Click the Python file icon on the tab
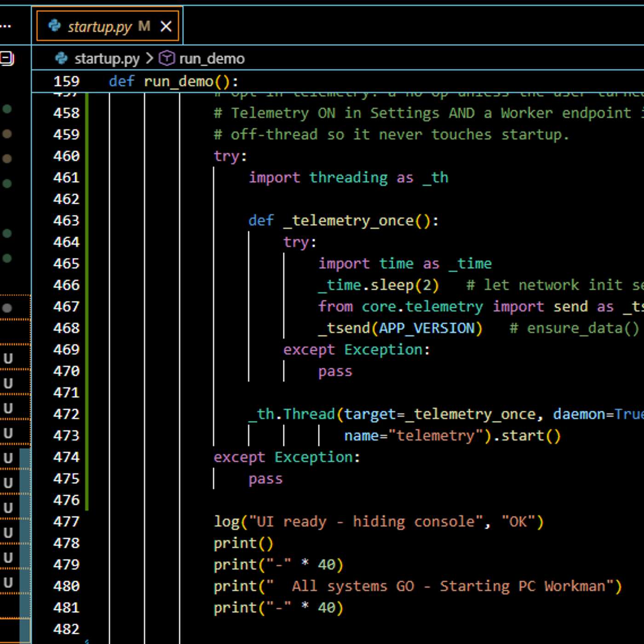The image size is (644, 644). point(55,25)
